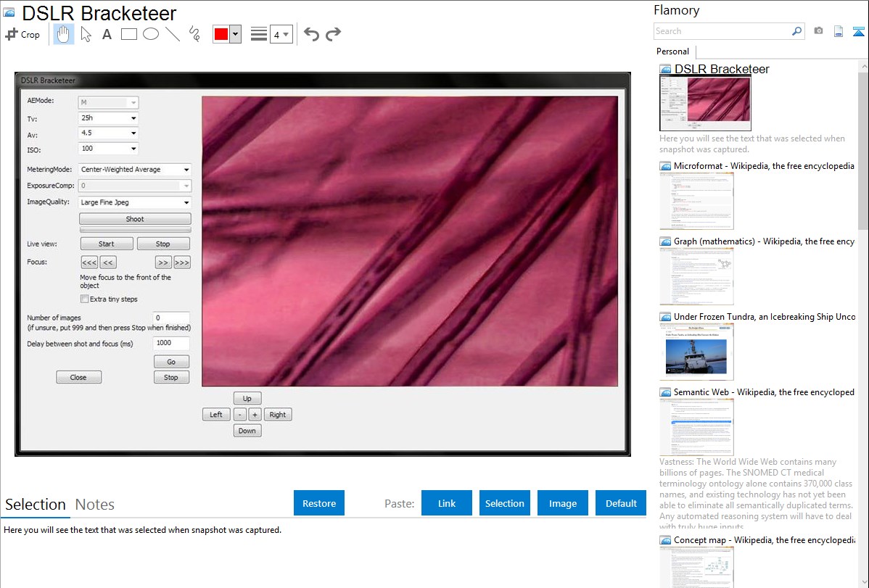Click the app icon beside DSLR Bracketeer heading
Viewport: 869px width, 588px height.
click(9, 12)
